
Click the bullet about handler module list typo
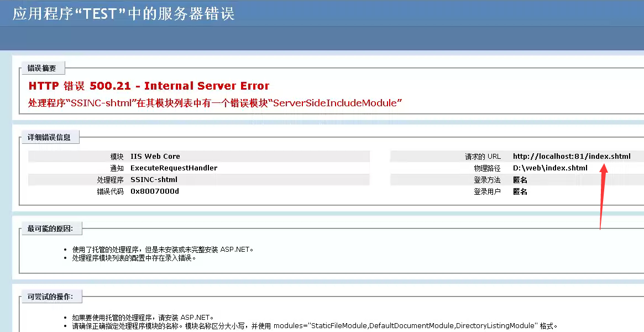pos(134,258)
